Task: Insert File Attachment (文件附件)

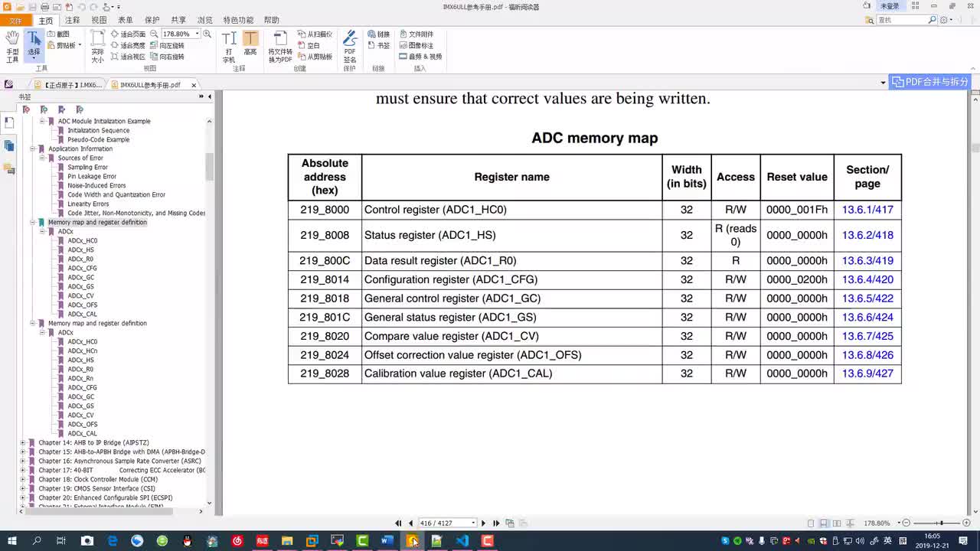Action: (416, 34)
